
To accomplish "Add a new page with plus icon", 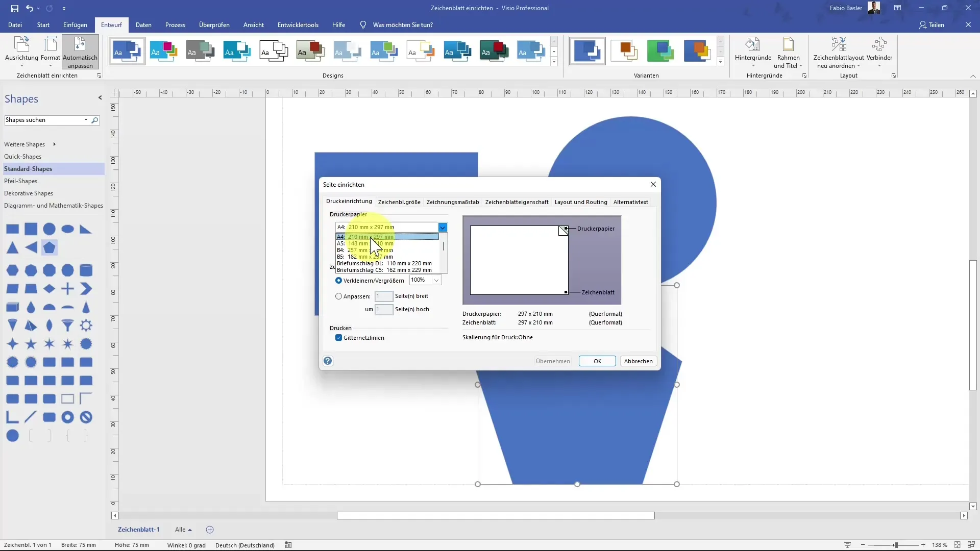I will 210,530.
